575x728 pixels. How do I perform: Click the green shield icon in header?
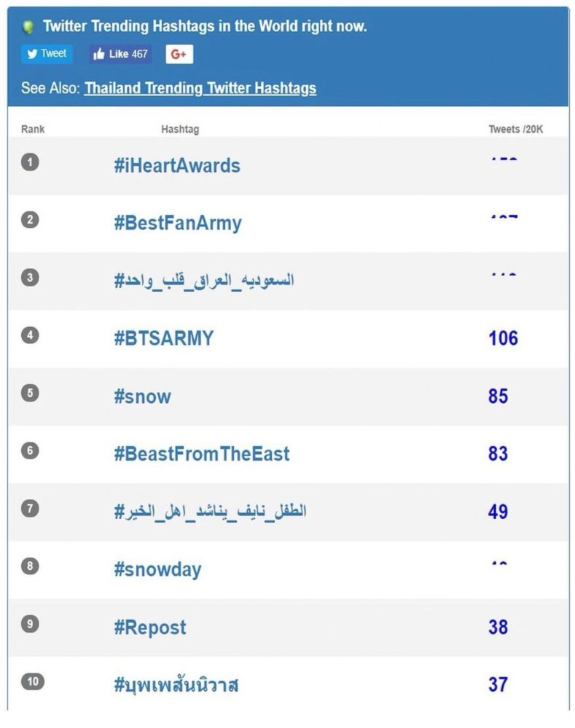(28, 27)
